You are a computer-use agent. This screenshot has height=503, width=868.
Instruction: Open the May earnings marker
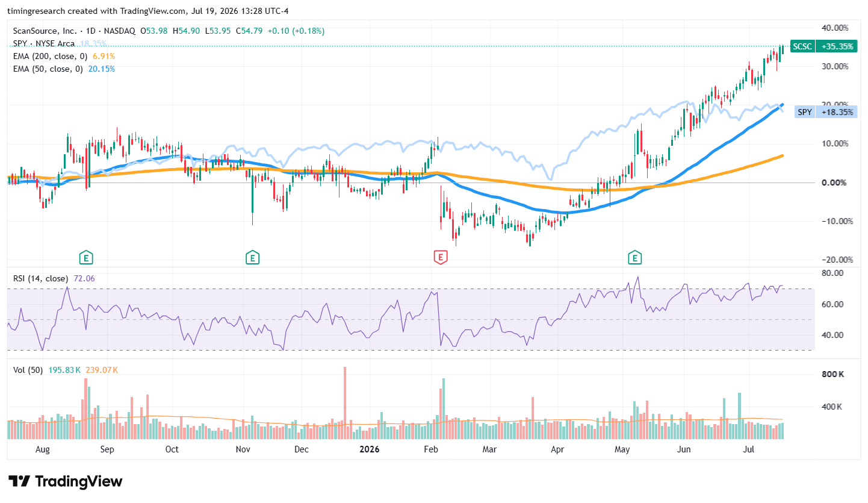tap(634, 258)
